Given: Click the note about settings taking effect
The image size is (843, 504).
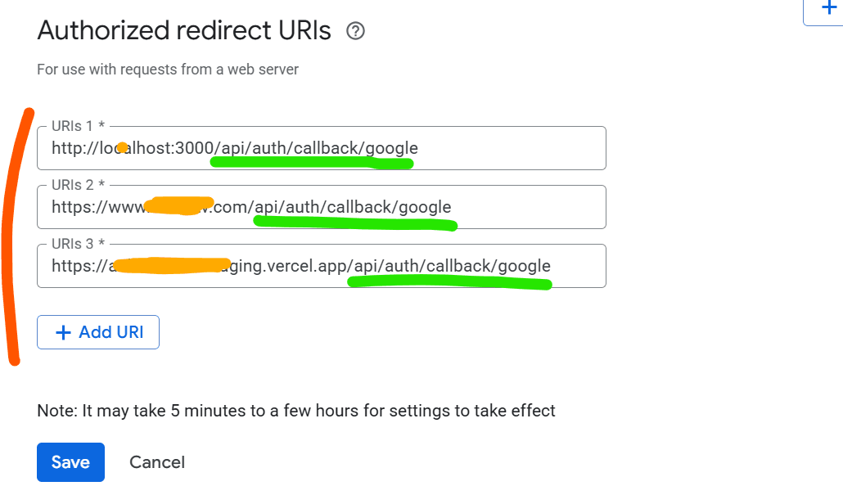Looking at the screenshot, I should click(296, 411).
